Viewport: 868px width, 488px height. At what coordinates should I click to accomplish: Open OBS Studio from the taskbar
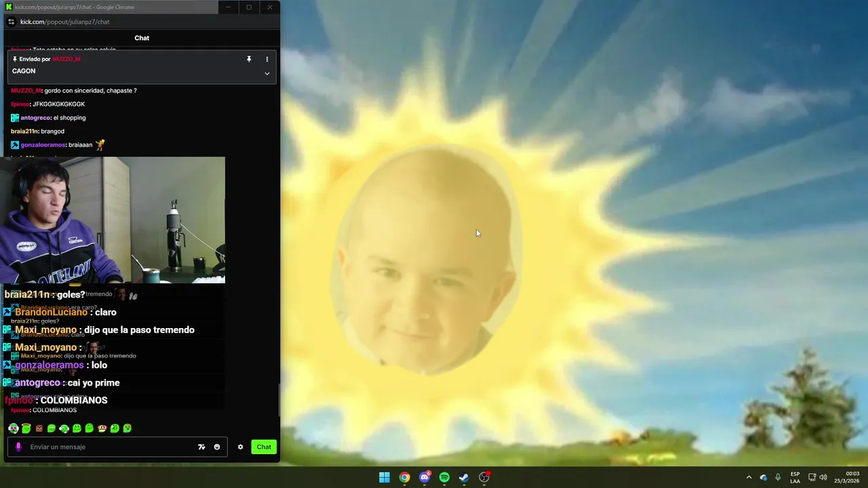[x=484, y=477]
